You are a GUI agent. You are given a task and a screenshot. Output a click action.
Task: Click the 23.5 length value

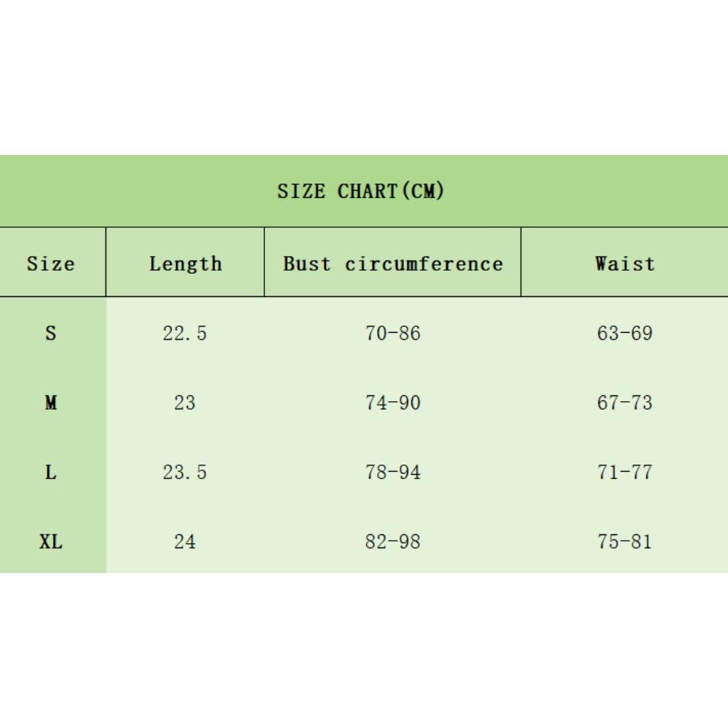[x=185, y=472]
